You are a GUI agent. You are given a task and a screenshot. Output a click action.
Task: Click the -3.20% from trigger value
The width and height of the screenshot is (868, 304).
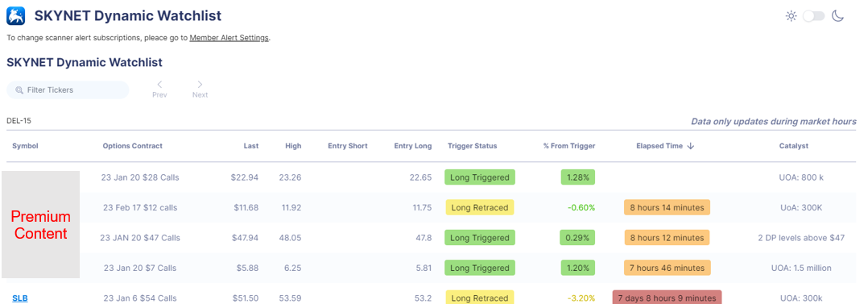pos(581,298)
